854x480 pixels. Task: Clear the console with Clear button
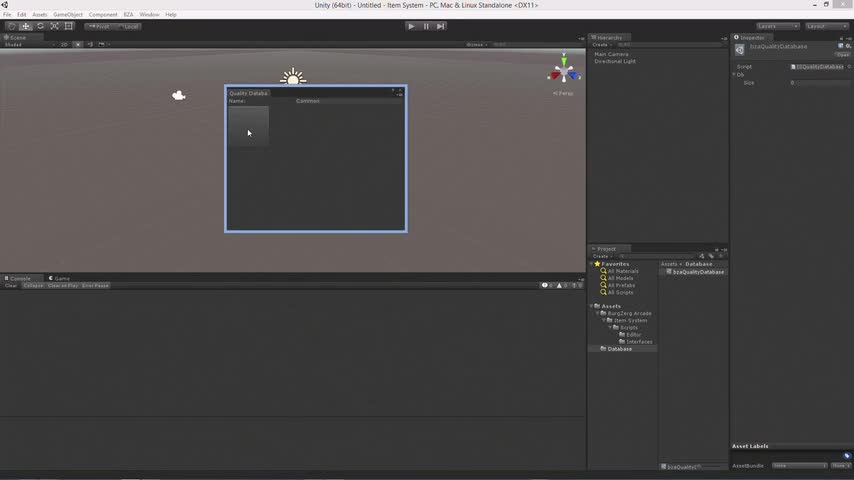(x=11, y=285)
